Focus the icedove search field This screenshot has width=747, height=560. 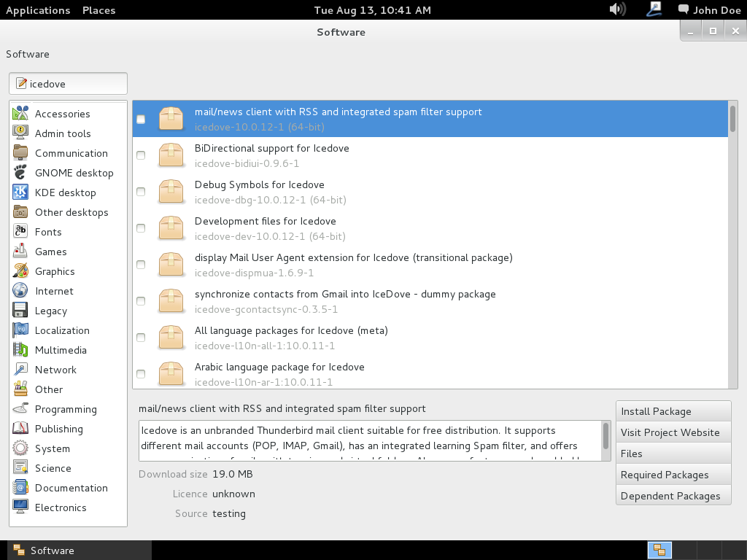(x=68, y=84)
